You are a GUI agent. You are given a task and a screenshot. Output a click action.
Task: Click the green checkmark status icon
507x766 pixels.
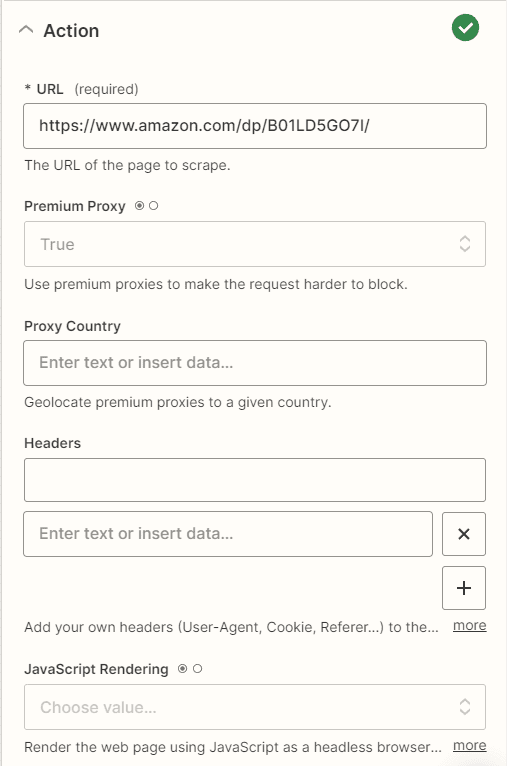(465, 28)
